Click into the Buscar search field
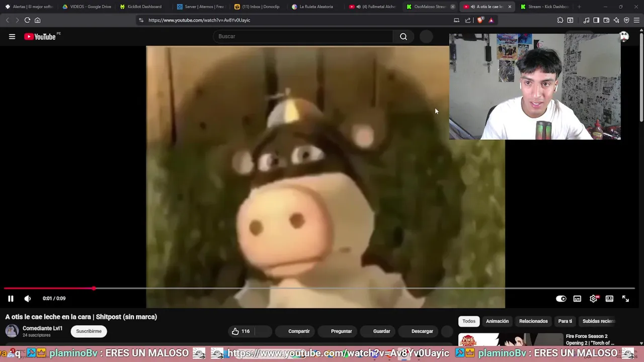644x362 pixels. 304,36
